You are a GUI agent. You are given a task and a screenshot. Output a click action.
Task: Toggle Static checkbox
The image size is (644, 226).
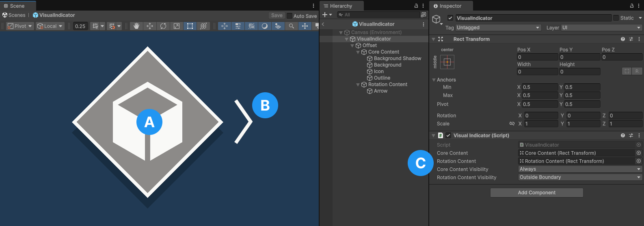[x=616, y=18]
